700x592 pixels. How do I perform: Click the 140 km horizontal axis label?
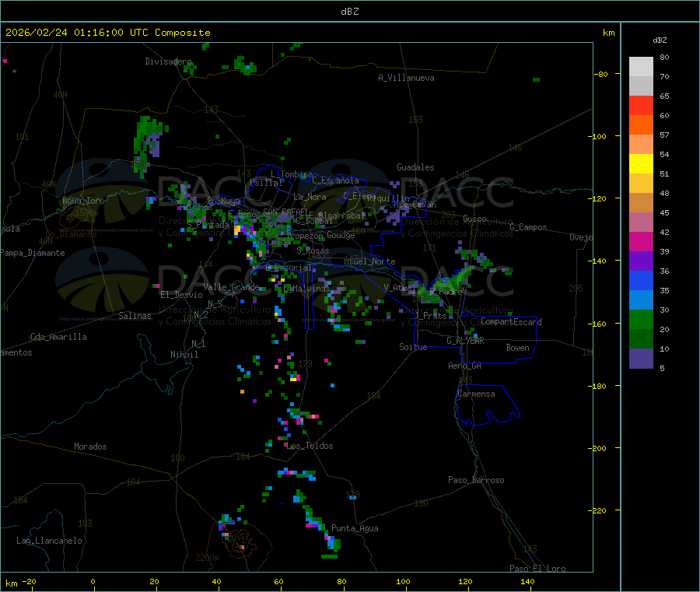pyautogui.click(x=527, y=581)
